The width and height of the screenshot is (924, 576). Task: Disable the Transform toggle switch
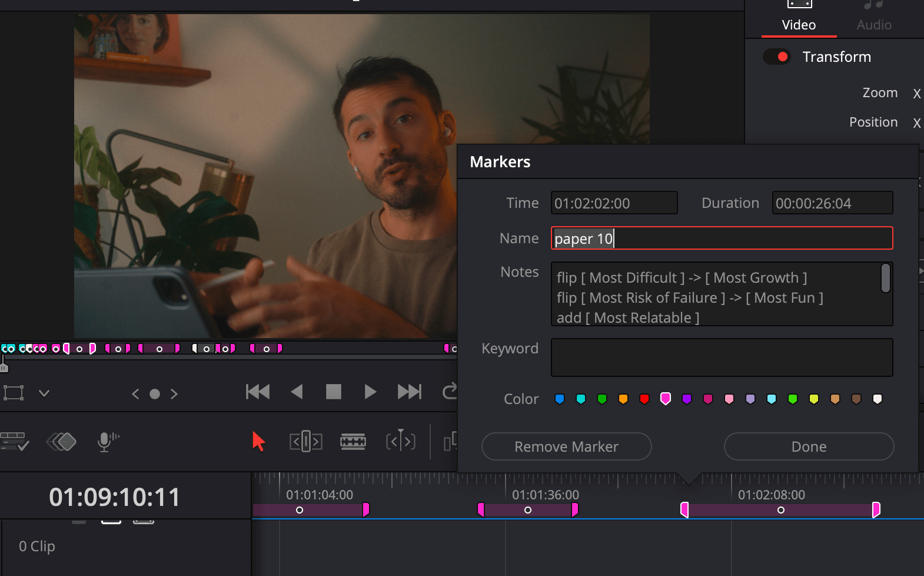point(776,57)
